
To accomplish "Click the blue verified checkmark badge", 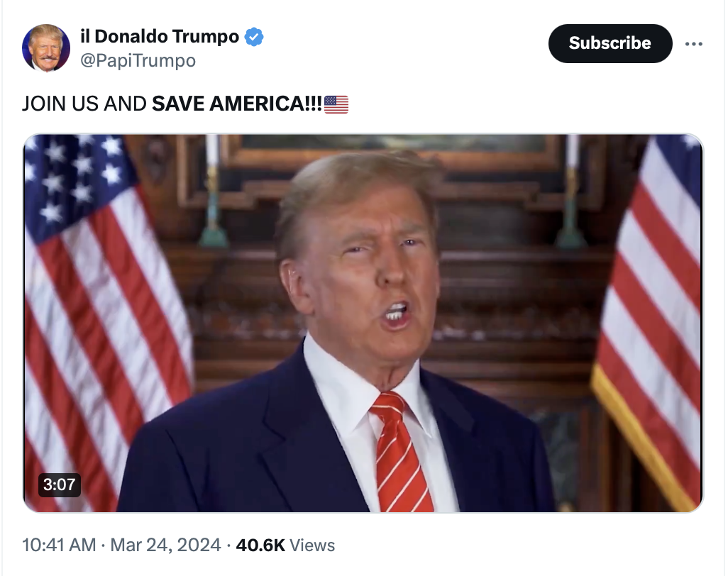I will 254,37.
